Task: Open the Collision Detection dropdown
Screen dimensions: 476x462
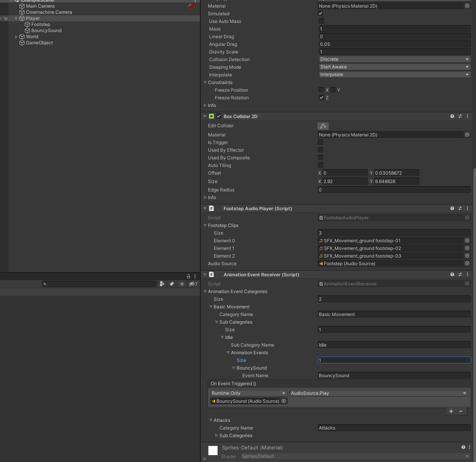Action: [394, 59]
